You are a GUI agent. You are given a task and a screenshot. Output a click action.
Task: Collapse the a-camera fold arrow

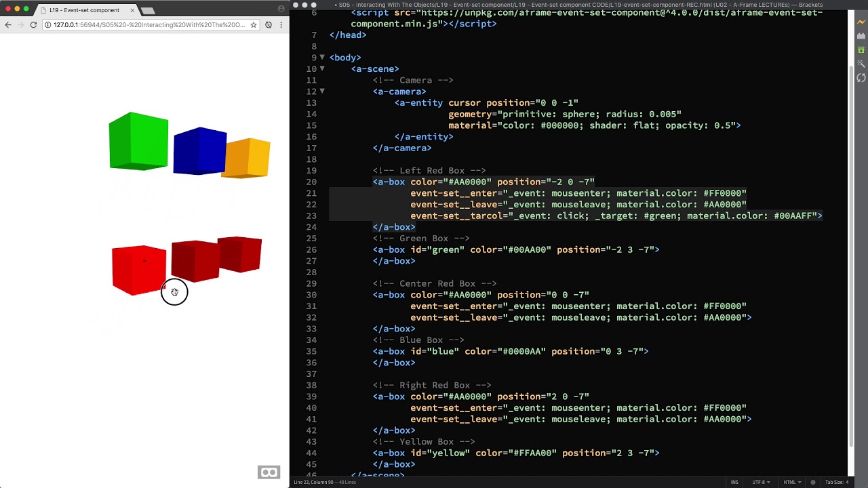322,91
